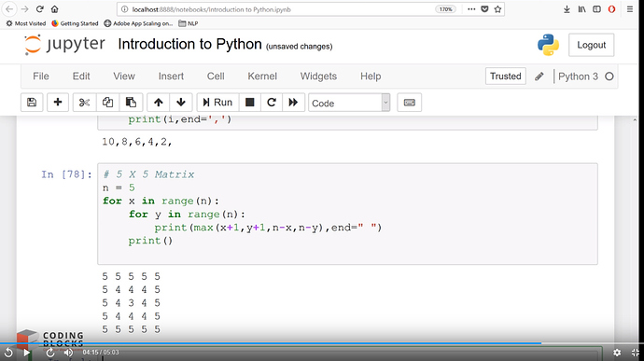Open NLP bookmarks folder
The width and height of the screenshot is (644, 361).
click(189, 23)
